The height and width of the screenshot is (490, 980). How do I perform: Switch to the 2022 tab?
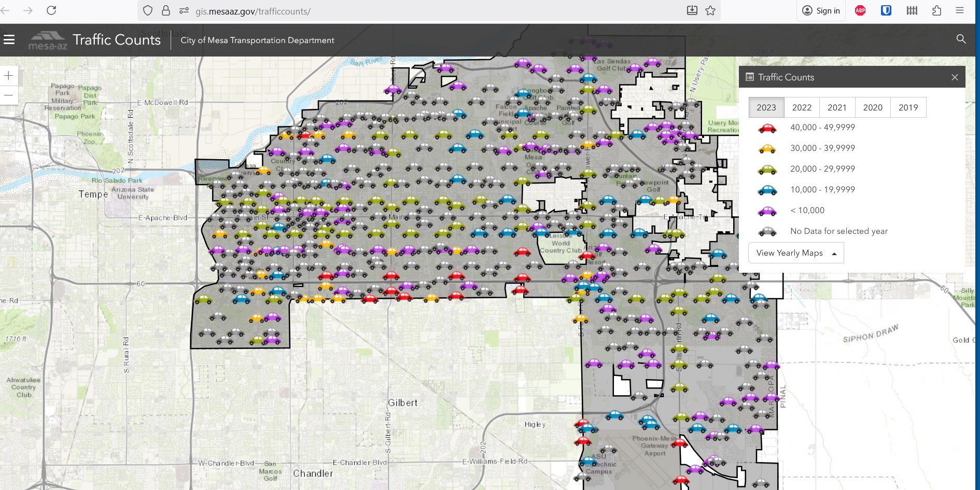[x=802, y=107]
